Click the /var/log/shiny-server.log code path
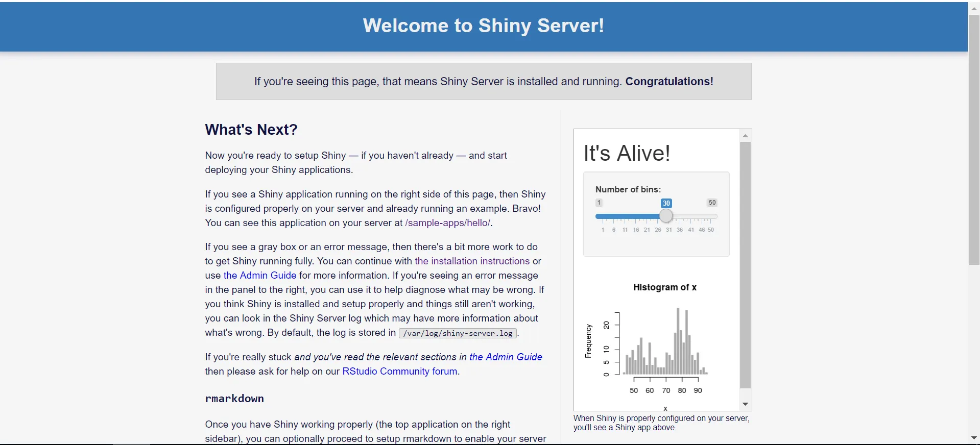This screenshot has height=445, width=980. point(458,333)
